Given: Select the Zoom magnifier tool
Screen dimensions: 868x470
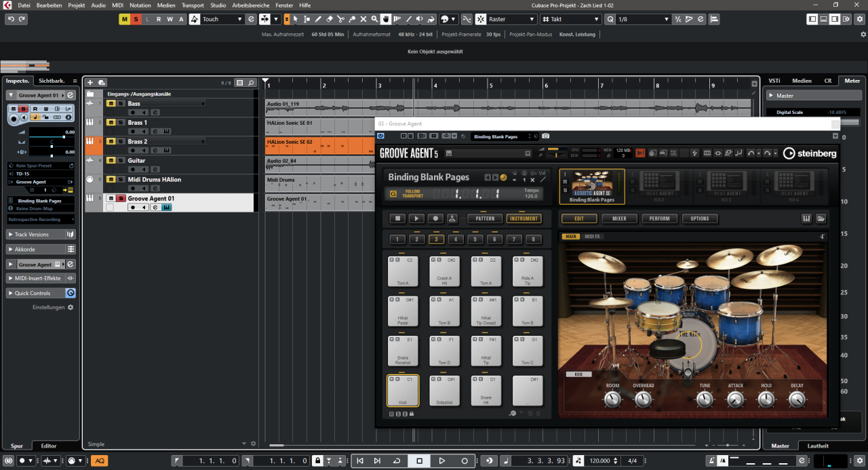Looking at the screenshot, I should 374,19.
